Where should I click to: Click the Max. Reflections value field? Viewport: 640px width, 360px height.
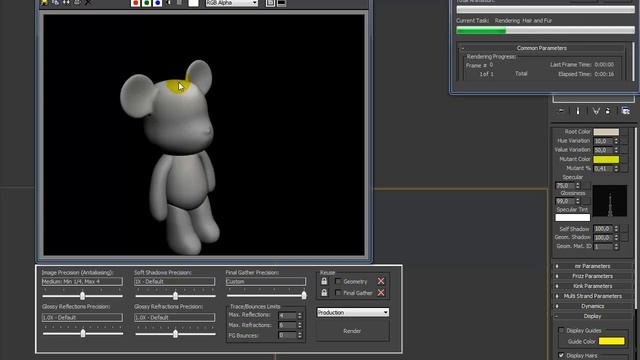point(287,316)
